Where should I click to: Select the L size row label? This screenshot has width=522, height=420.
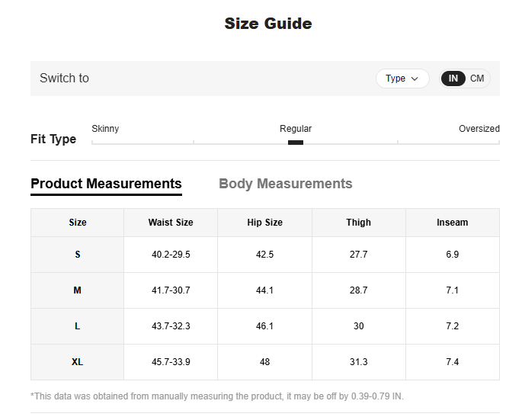(78, 326)
